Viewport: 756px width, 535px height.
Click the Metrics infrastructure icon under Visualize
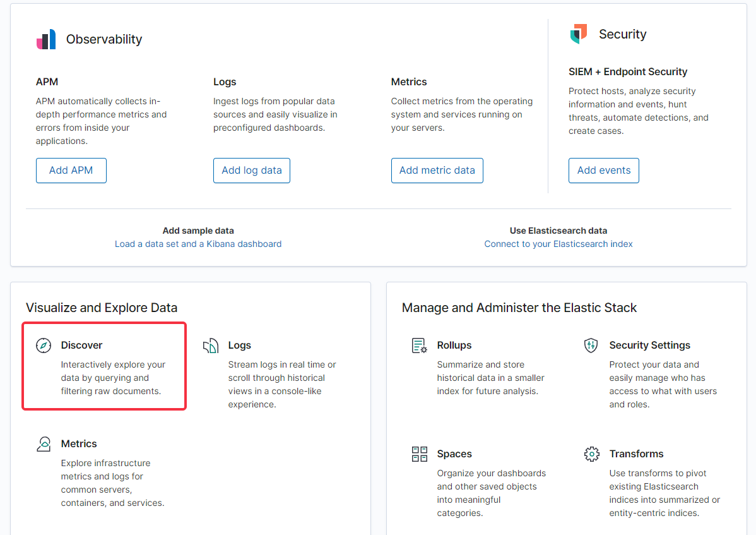[x=44, y=444]
